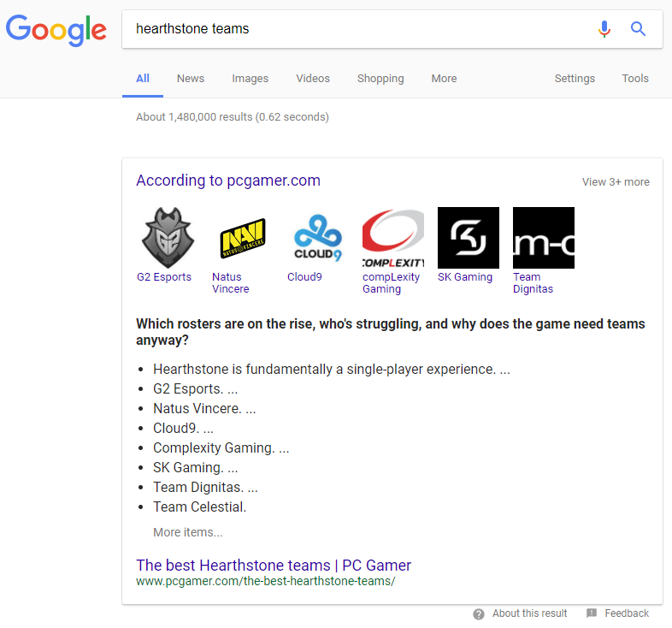Open the G2 Esports logo thumbnail
This screenshot has height=628, width=672.
pyautogui.click(x=168, y=238)
